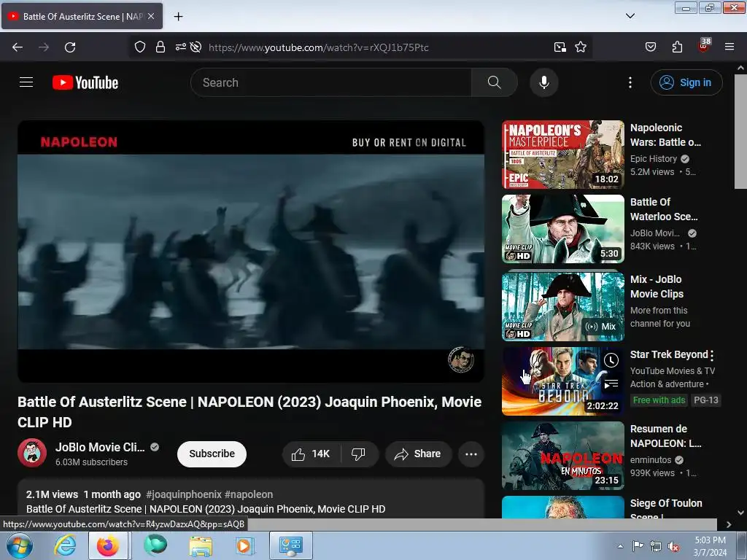Screen dimensions: 747x560
Task: Open the YouTube guide sidebar menu
Action: tap(26, 82)
